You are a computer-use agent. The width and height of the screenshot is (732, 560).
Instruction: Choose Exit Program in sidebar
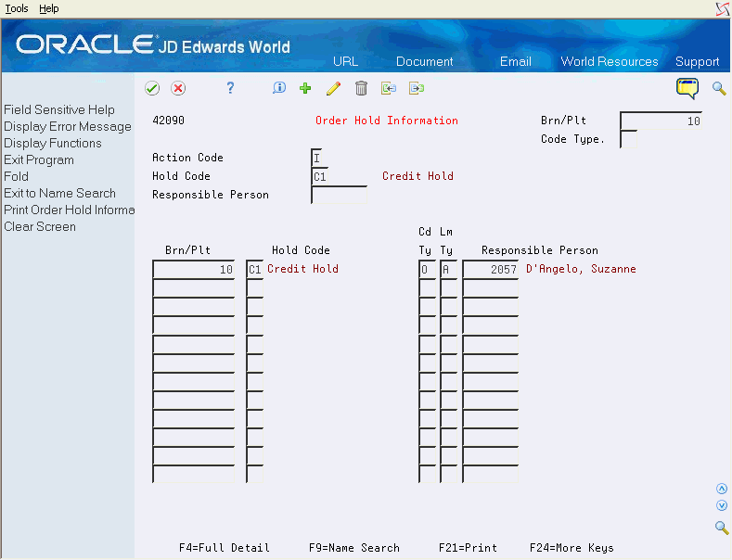pos(39,160)
